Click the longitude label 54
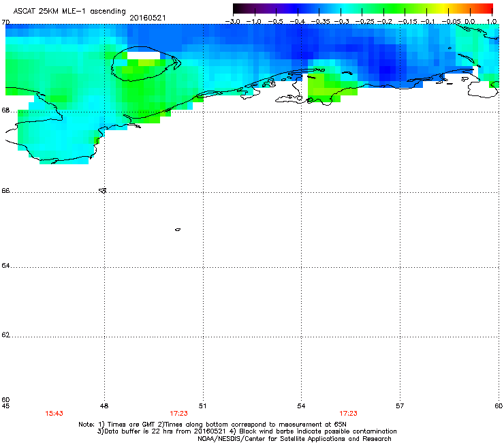The image size is (504, 443). point(301,406)
